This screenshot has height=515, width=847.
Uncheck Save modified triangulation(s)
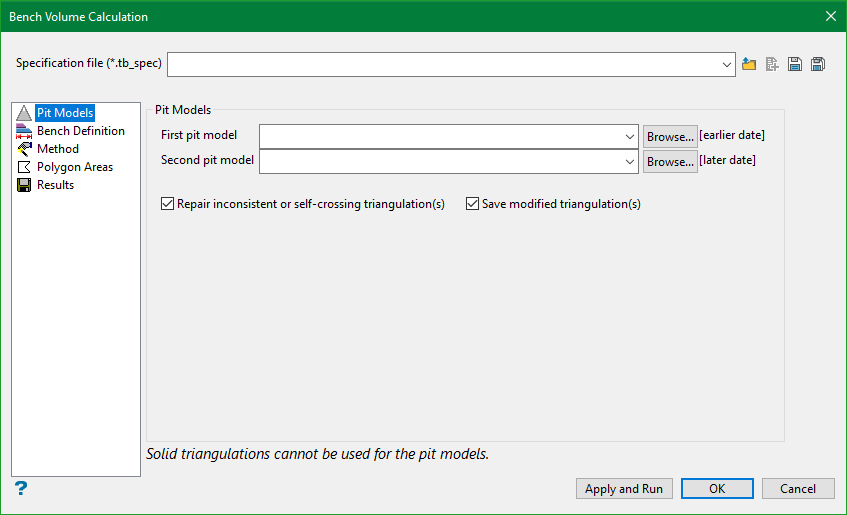[x=472, y=204]
